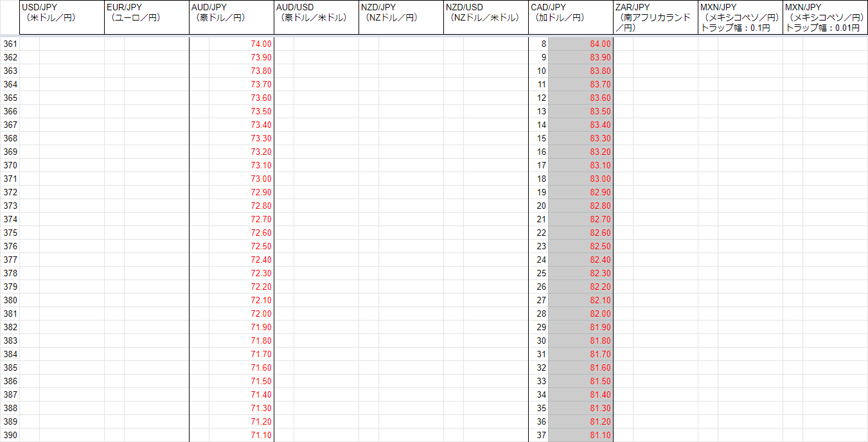The height and width of the screenshot is (442, 868).
Task: Click CAD/JPY cell 83.00
Action: click(581, 179)
